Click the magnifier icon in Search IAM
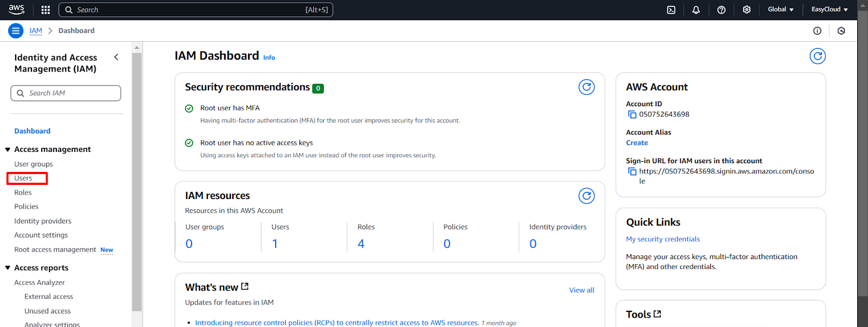 click(21, 93)
